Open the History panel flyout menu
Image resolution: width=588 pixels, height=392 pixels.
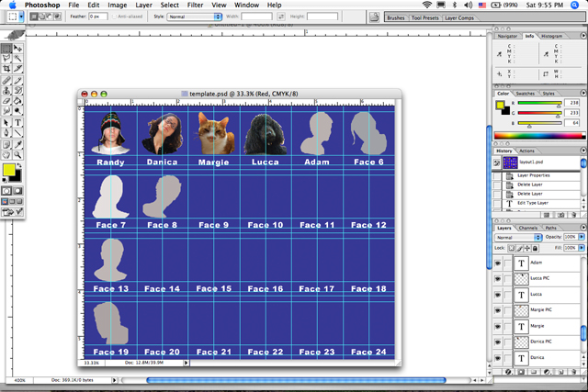click(x=582, y=151)
